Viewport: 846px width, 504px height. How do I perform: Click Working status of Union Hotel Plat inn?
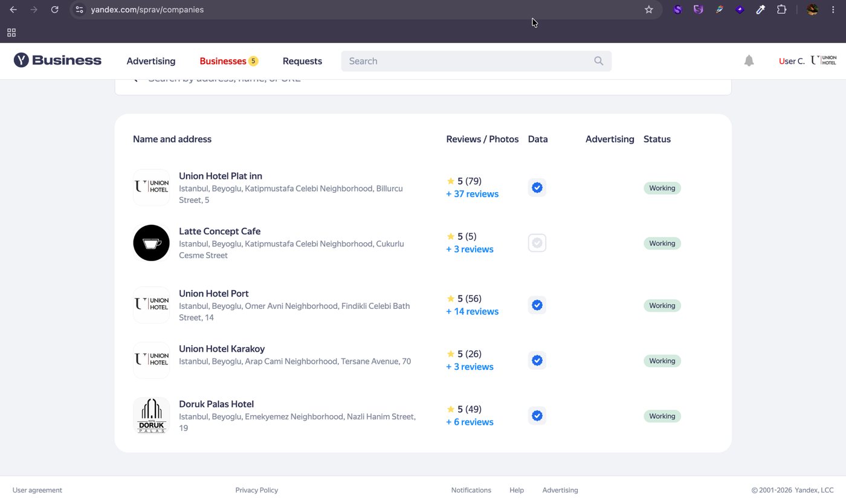(x=662, y=188)
